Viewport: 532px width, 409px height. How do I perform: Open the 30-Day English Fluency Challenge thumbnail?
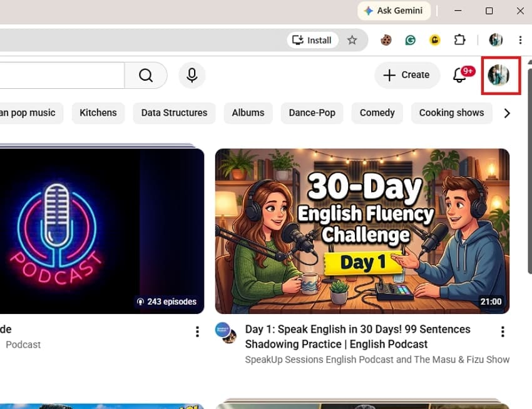coord(362,231)
